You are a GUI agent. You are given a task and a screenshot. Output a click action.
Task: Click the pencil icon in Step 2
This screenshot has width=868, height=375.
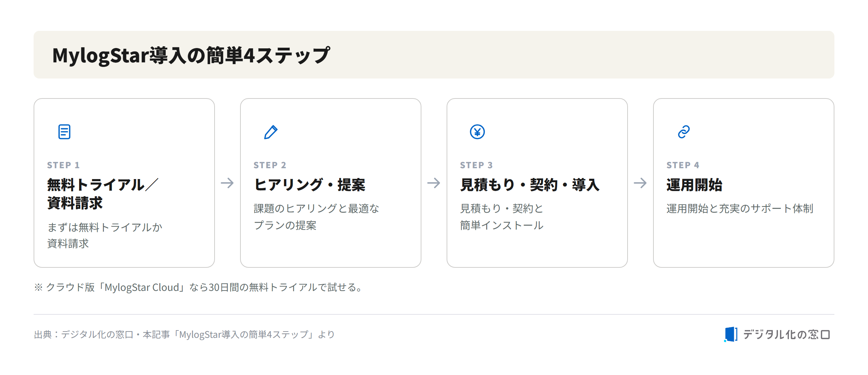point(271,132)
